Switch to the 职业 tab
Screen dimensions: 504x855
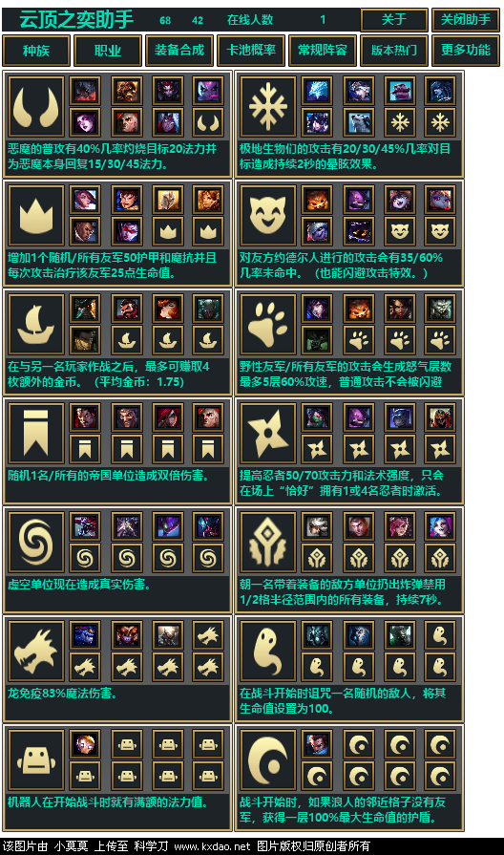tap(108, 51)
